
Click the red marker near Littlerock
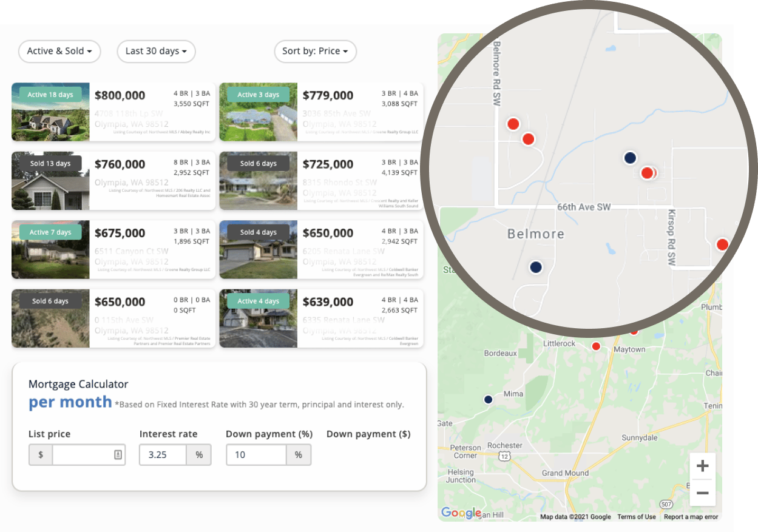pyautogui.click(x=596, y=346)
